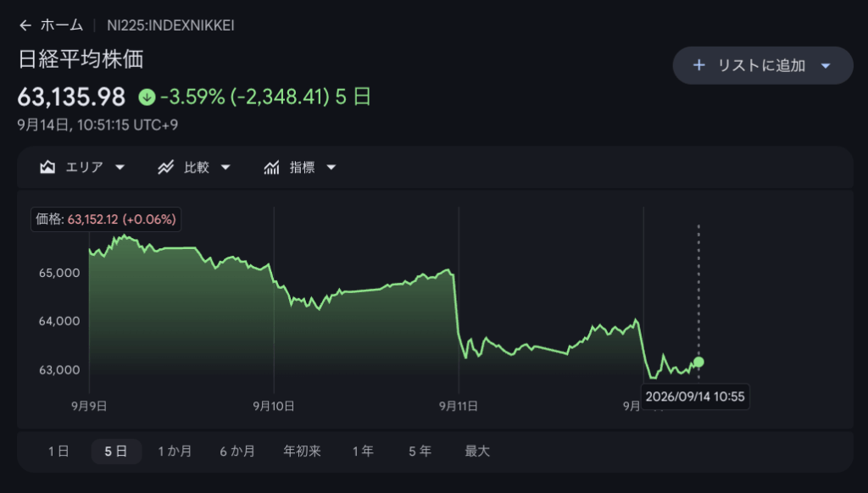This screenshot has width=868, height=493.
Task: Click the green down-arrow change icon
Action: pos(147,97)
